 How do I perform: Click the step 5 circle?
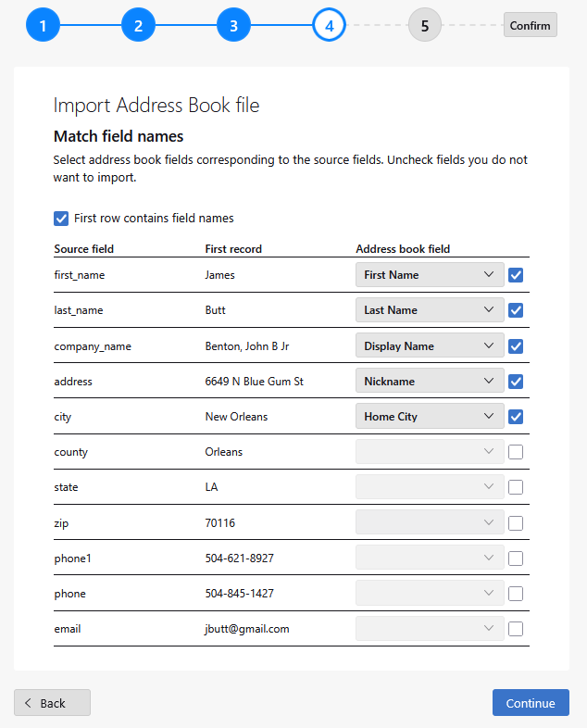[x=425, y=25]
